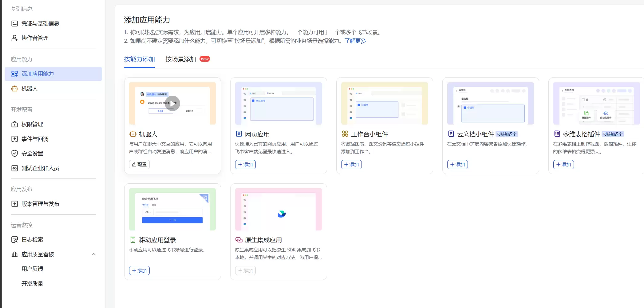This screenshot has width=644, height=308.
Task: Select the 事件与回调 sidebar icon
Action: tap(14, 139)
